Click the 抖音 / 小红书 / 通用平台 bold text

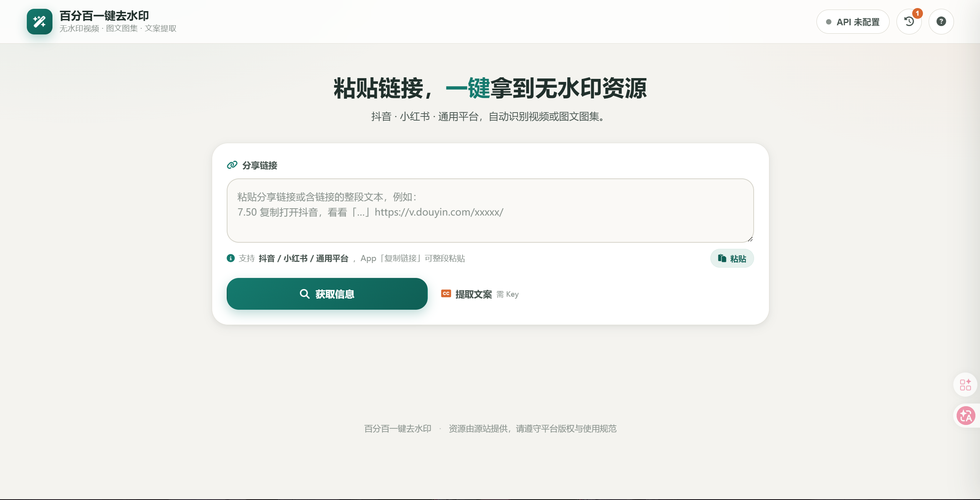click(x=303, y=258)
